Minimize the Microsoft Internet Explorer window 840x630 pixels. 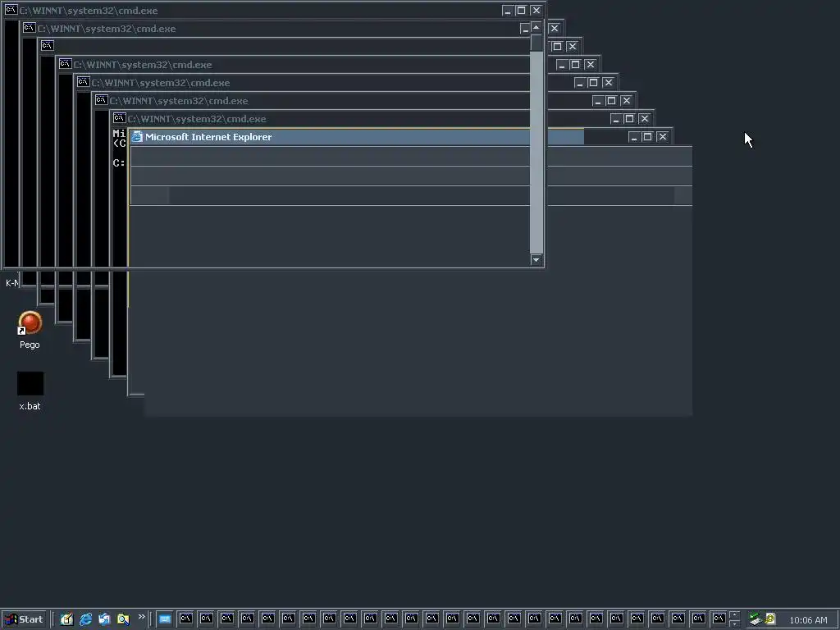click(634, 137)
